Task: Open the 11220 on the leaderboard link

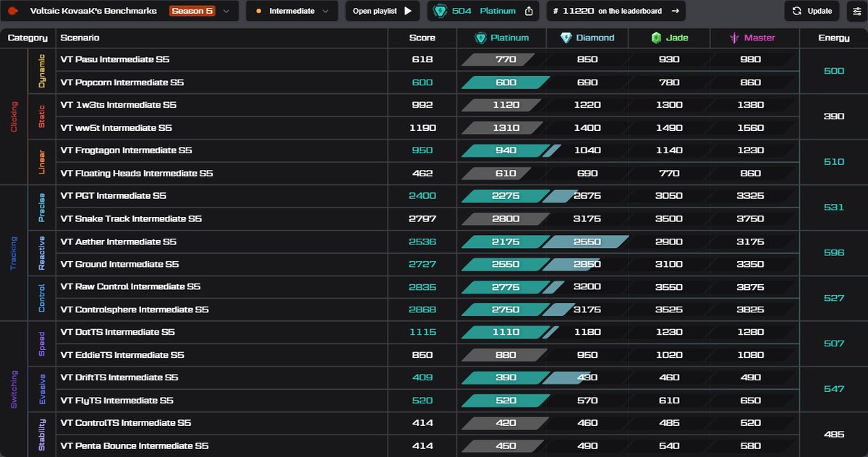Action: pyautogui.click(x=616, y=11)
